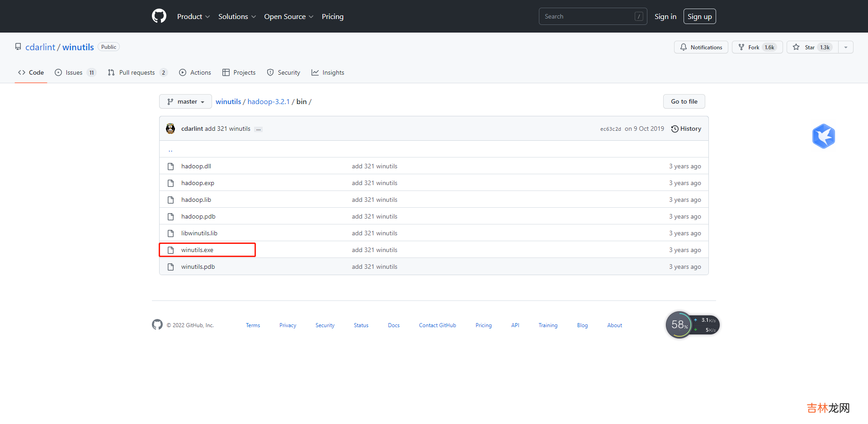Expand the Open Source menu
Screen dimensions: 868x424
coord(288,16)
